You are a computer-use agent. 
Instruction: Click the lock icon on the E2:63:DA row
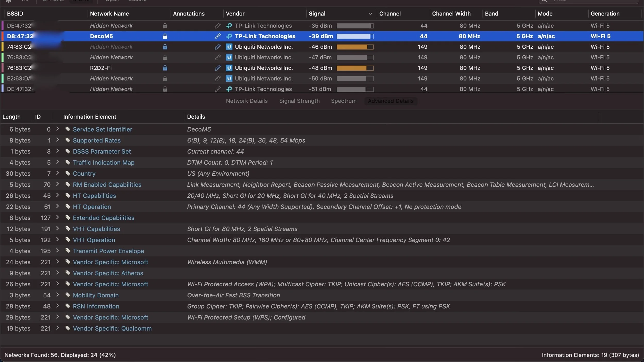[165, 79]
